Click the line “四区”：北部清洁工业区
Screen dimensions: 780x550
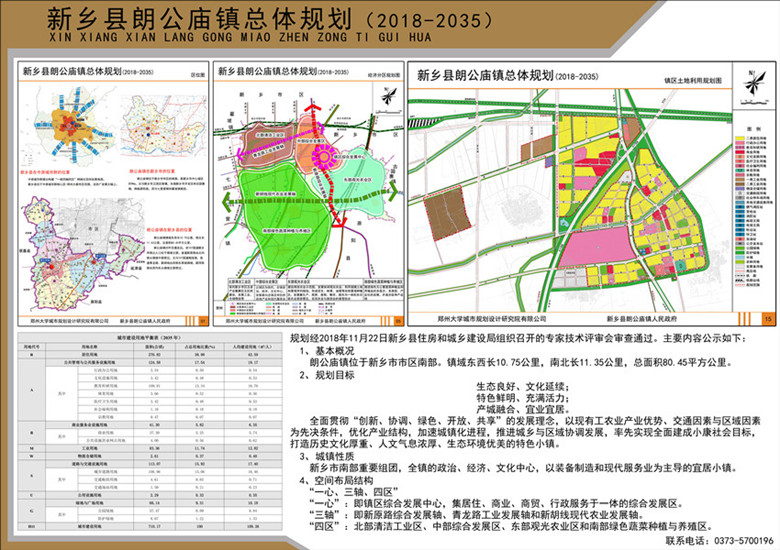coord(510,527)
